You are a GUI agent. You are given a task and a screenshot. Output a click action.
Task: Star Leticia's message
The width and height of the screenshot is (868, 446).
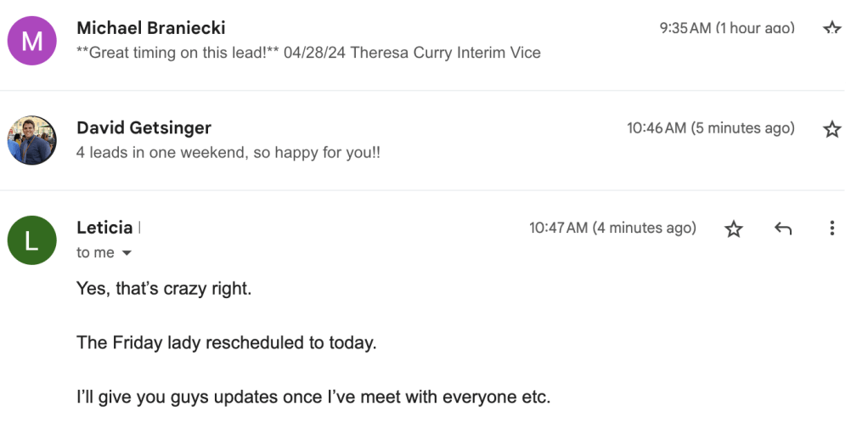tap(734, 229)
